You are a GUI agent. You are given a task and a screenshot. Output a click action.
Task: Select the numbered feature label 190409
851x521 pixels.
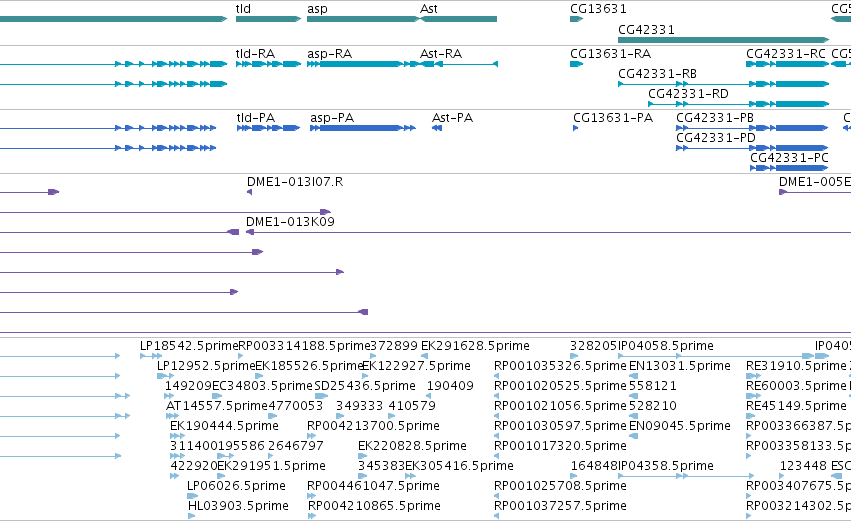pyautogui.click(x=450, y=386)
